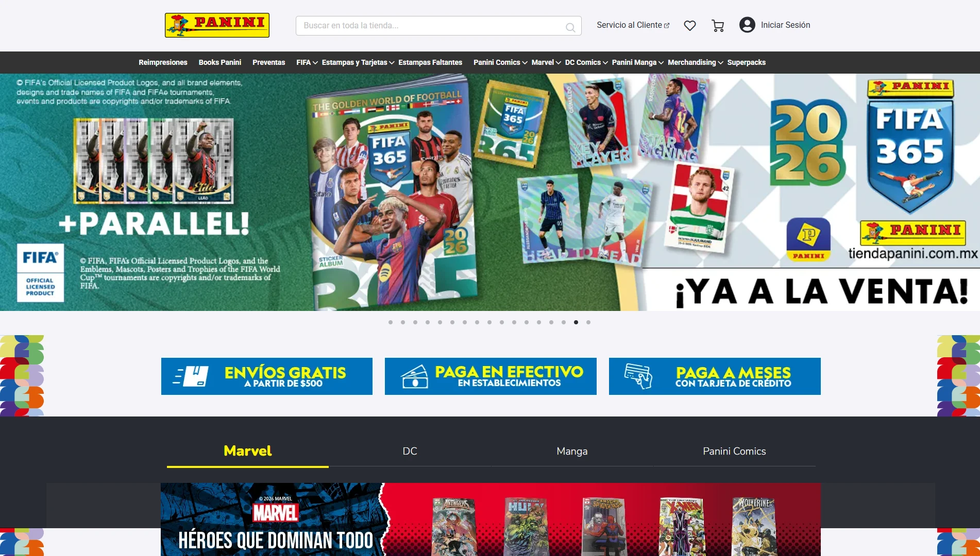Click the Avengers comic cover
This screenshot has height=556, width=980.
(x=454, y=527)
